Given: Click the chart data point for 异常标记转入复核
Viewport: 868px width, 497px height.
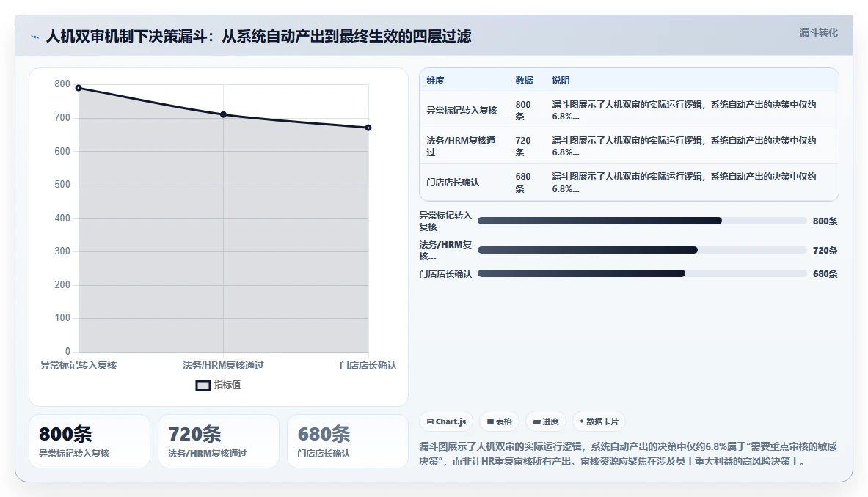Looking at the screenshot, I should click(x=79, y=88).
